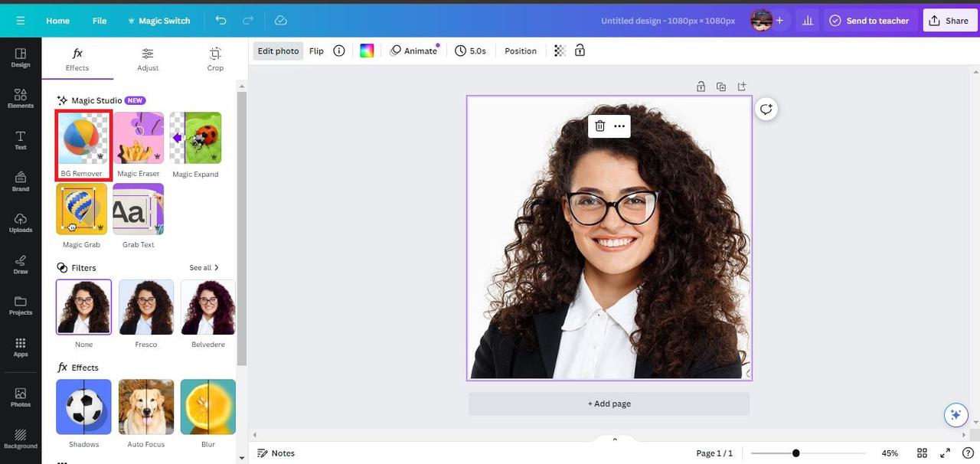Screen dimensions: 980x464
Task: Select the Grab Text tool
Action: (x=139, y=215)
